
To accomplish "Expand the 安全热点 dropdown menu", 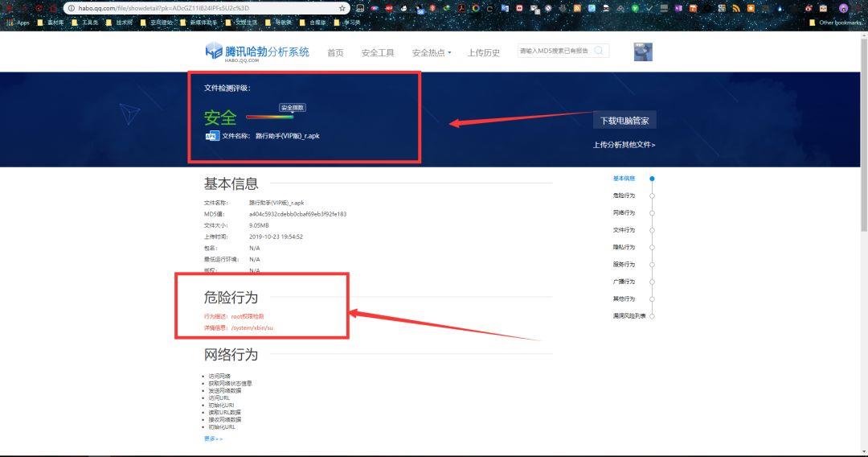I will coord(432,52).
